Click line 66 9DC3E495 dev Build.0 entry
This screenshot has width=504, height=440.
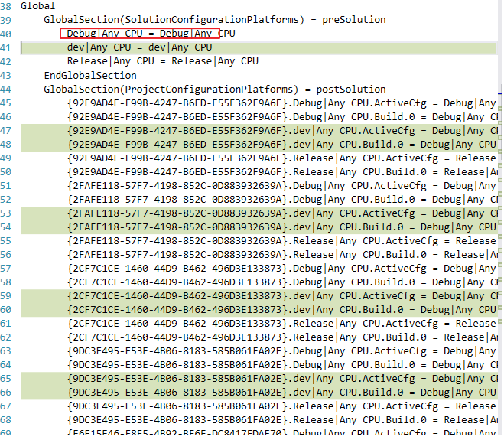(282, 393)
